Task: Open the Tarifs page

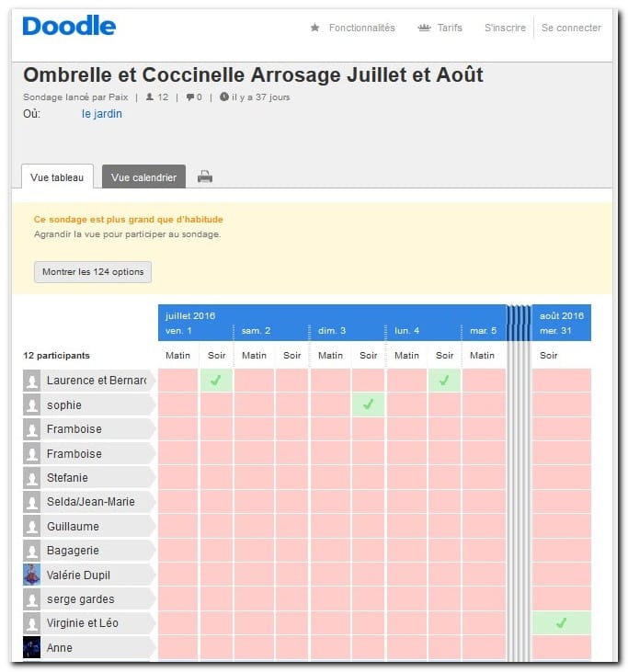Action: click(450, 28)
